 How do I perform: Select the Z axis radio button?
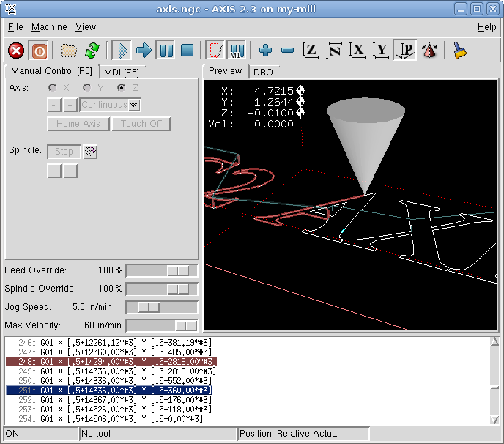tap(122, 88)
